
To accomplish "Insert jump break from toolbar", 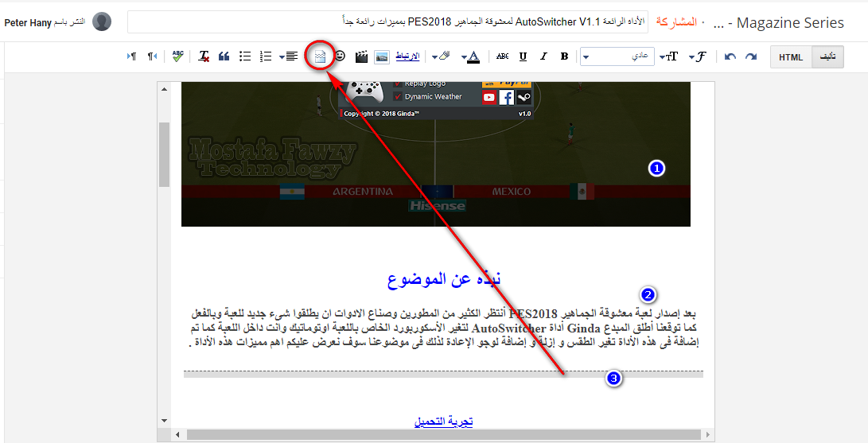I will (320, 56).
